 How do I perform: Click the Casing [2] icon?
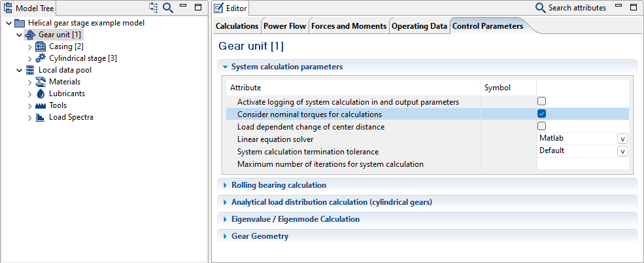tap(41, 46)
